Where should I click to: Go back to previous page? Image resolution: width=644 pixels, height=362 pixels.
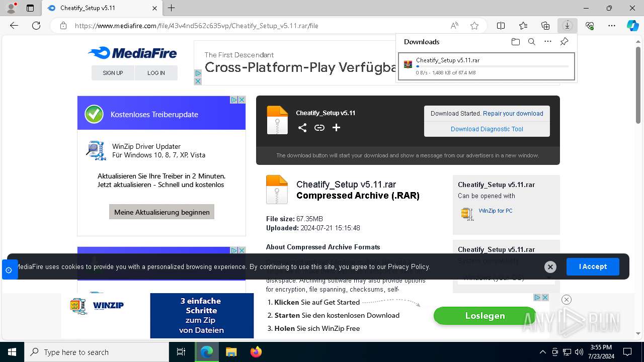coord(14,26)
